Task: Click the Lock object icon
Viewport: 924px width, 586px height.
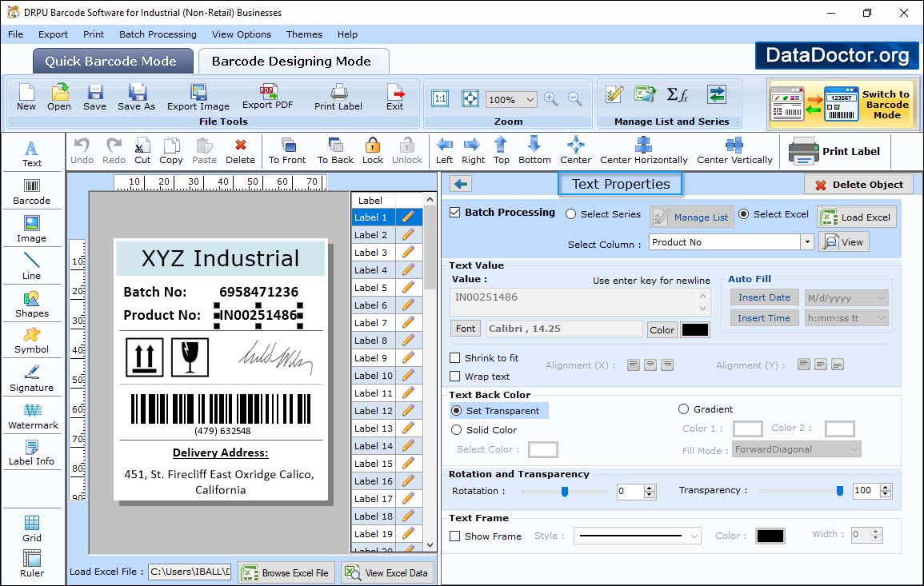Action: (373, 149)
